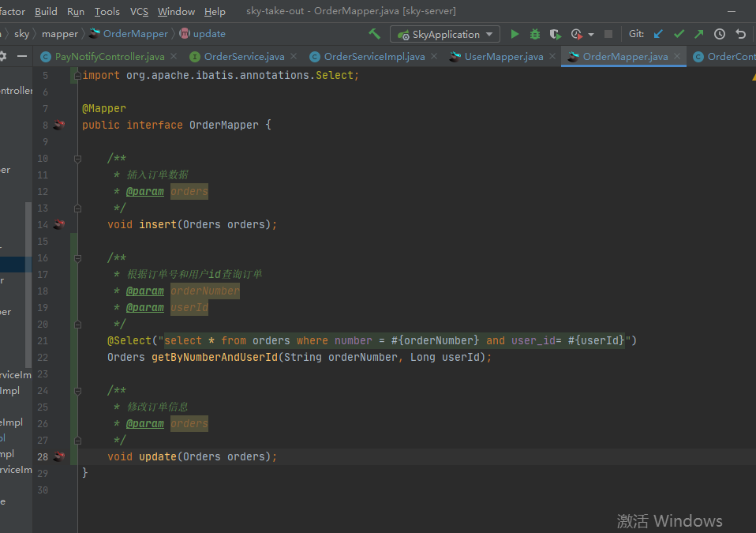
Task: Run with coverage shield icon
Action: click(555, 34)
